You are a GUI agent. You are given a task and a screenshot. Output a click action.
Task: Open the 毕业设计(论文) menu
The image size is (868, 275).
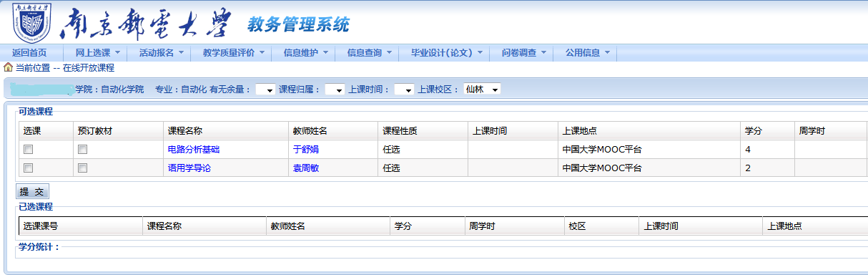[442, 52]
